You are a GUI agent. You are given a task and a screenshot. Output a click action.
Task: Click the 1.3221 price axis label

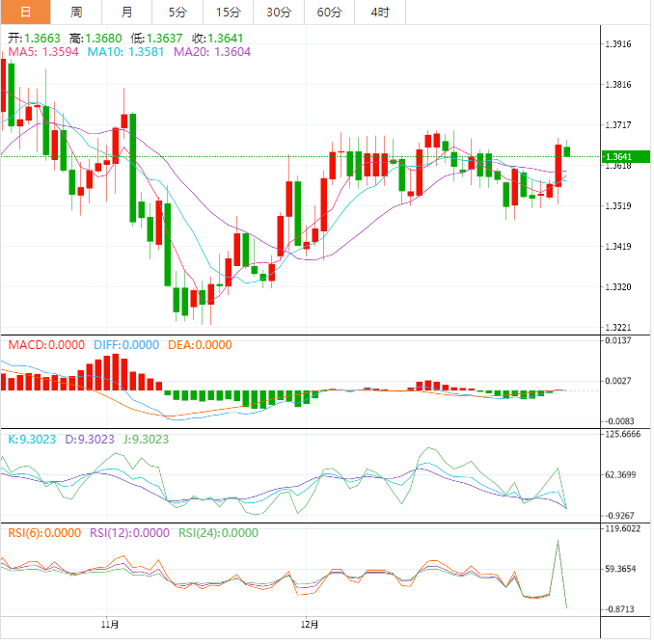click(618, 327)
